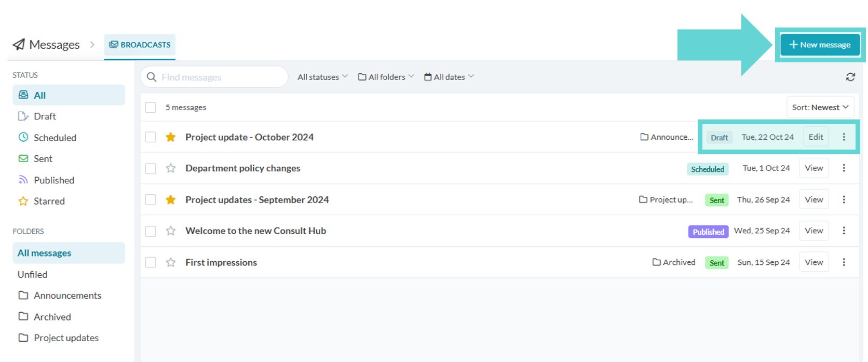Expand the Messages breadcrumb chevron
This screenshot has height=362, width=868.
tap(92, 45)
